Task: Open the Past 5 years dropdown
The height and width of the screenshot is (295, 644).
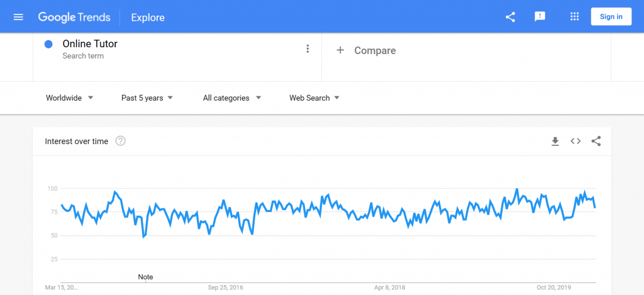Action: click(x=147, y=97)
